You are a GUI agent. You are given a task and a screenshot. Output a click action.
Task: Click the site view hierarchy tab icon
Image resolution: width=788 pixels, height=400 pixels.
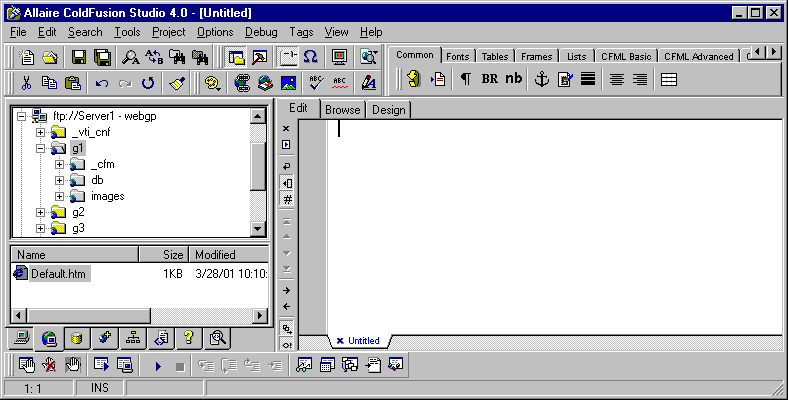[x=133, y=339]
